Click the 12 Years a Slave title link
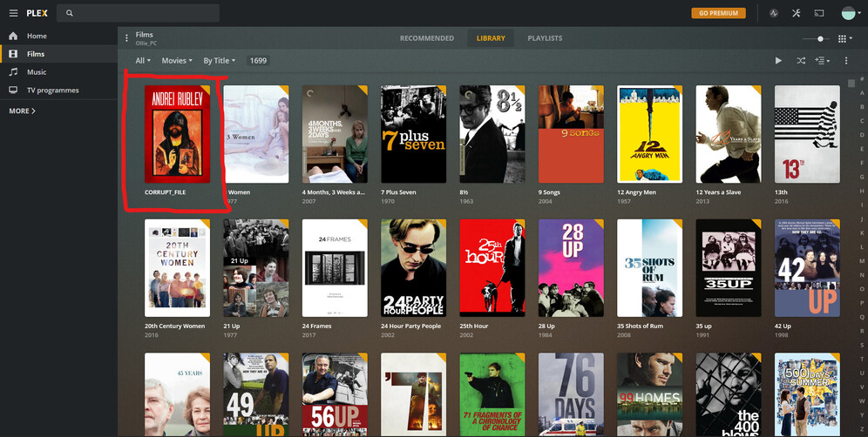 [x=718, y=192]
